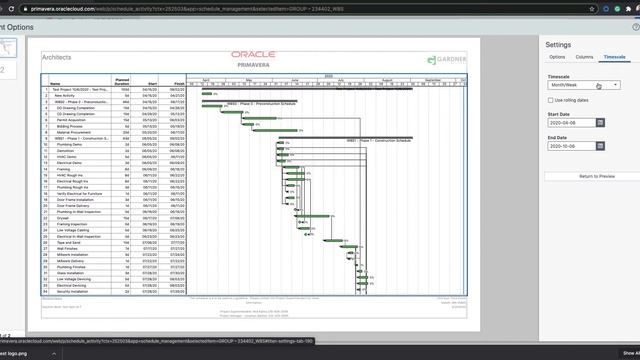Open the Timescale Month/Week dropdown
Screen dimensions: 640x360
tap(584, 85)
